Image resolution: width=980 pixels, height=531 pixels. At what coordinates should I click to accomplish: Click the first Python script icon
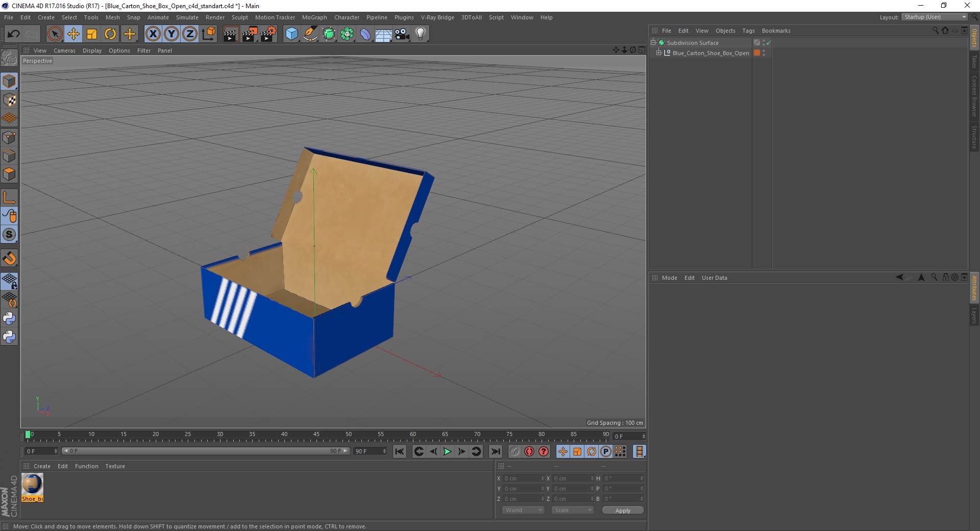tap(9, 319)
